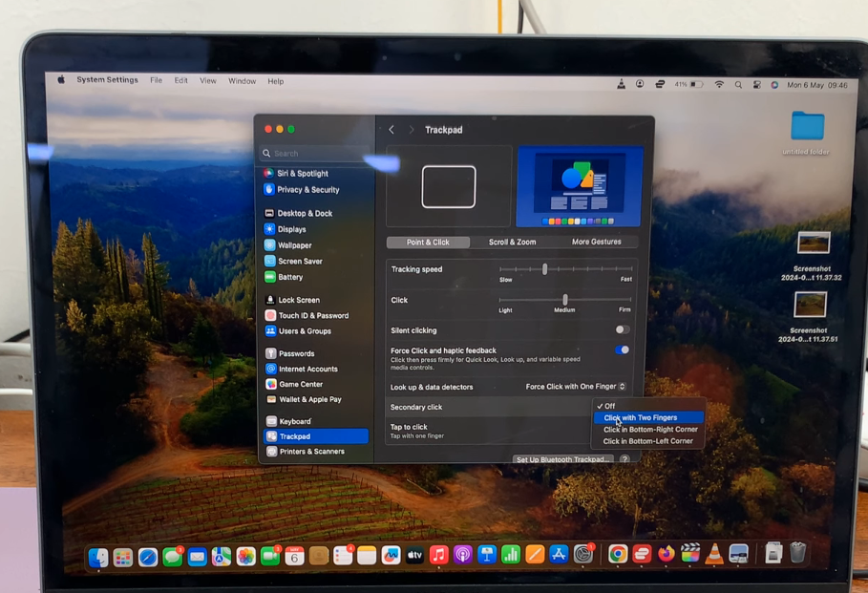Viewport: 868px width, 593px height.
Task: Open Screen Saver settings
Action: [300, 262]
